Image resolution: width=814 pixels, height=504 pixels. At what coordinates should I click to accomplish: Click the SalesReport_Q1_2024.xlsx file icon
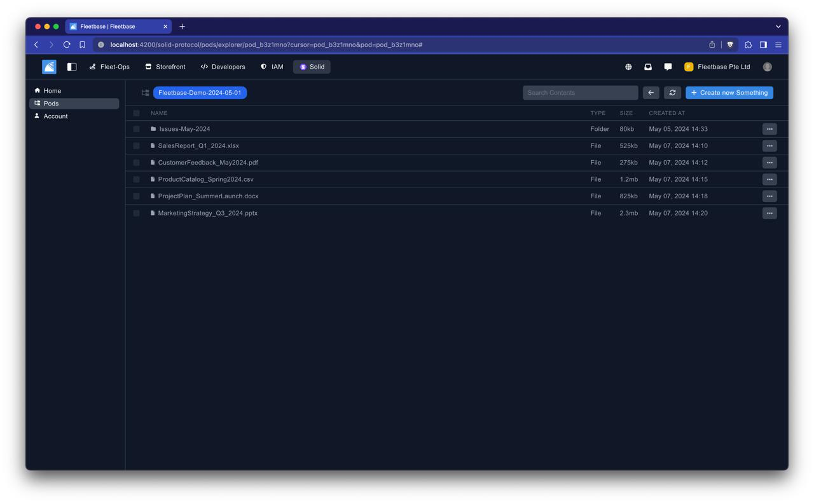(153, 146)
